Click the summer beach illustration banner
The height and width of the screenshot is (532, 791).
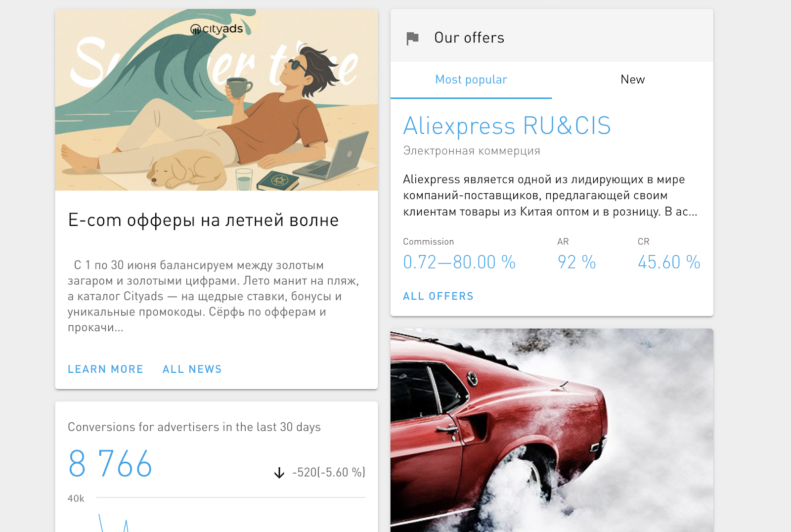(217, 100)
